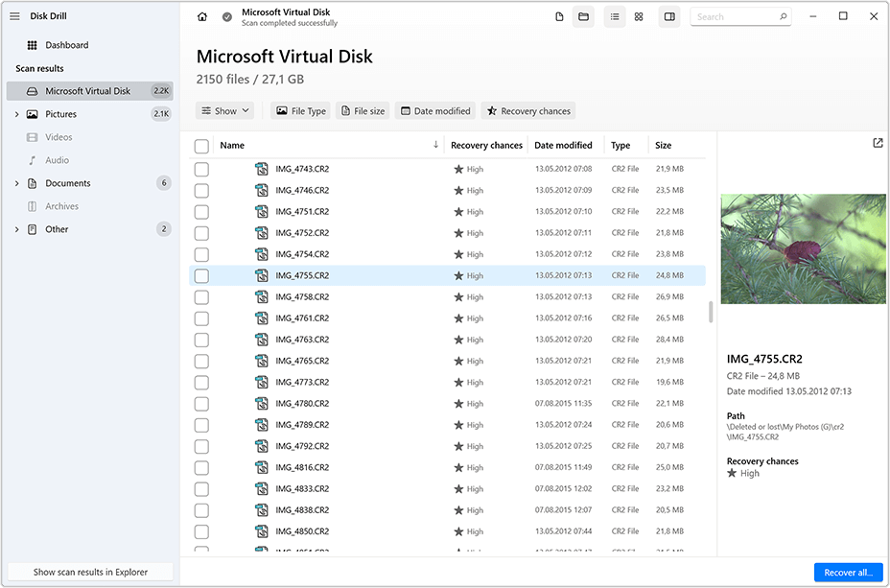Expand the Documents tree item
Screen dimensions: 890x588
click(16, 183)
